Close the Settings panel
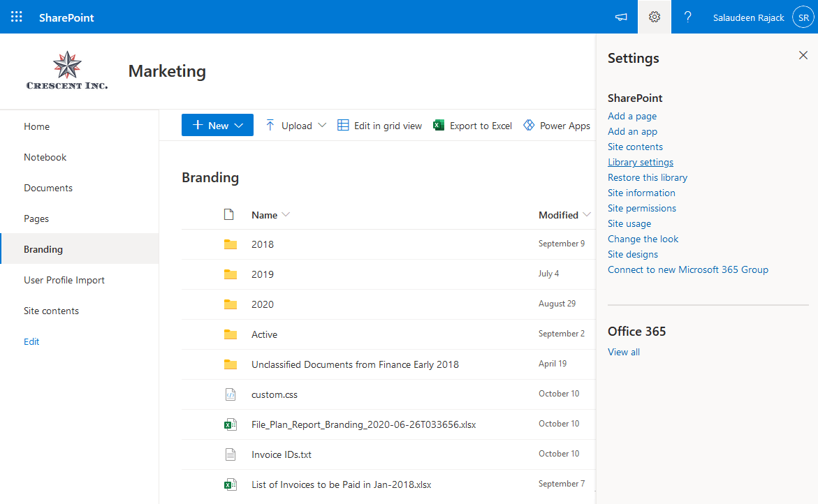 803,55
